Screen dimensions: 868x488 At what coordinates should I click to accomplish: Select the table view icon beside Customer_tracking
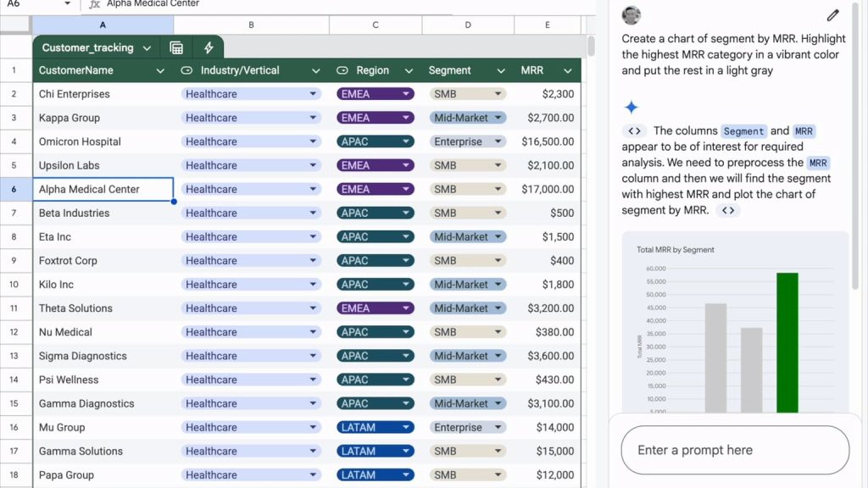coord(176,47)
